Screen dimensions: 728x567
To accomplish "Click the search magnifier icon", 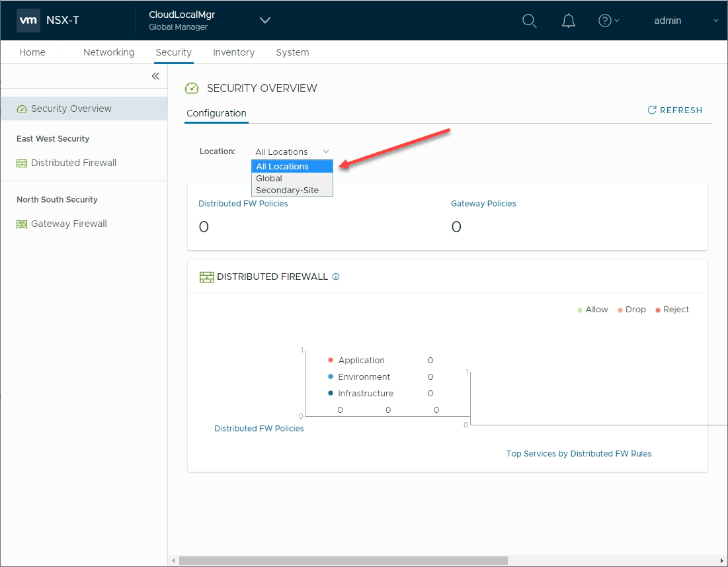I will (x=529, y=21).
